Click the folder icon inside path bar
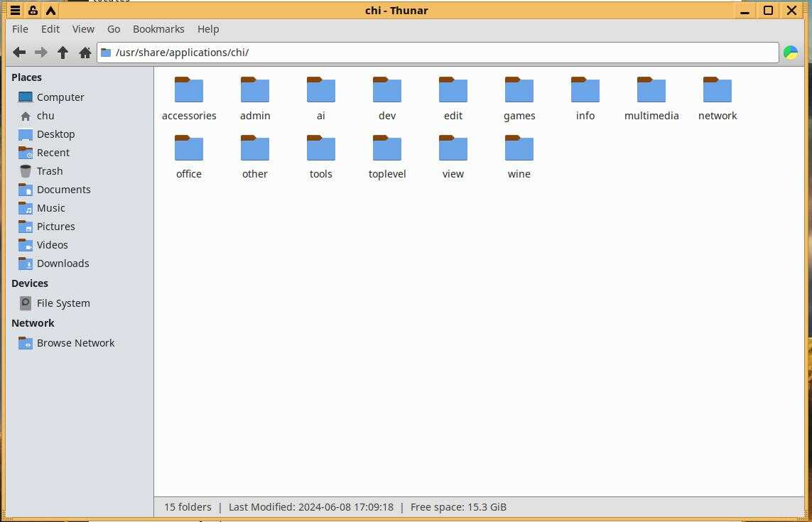 (106, 53)
